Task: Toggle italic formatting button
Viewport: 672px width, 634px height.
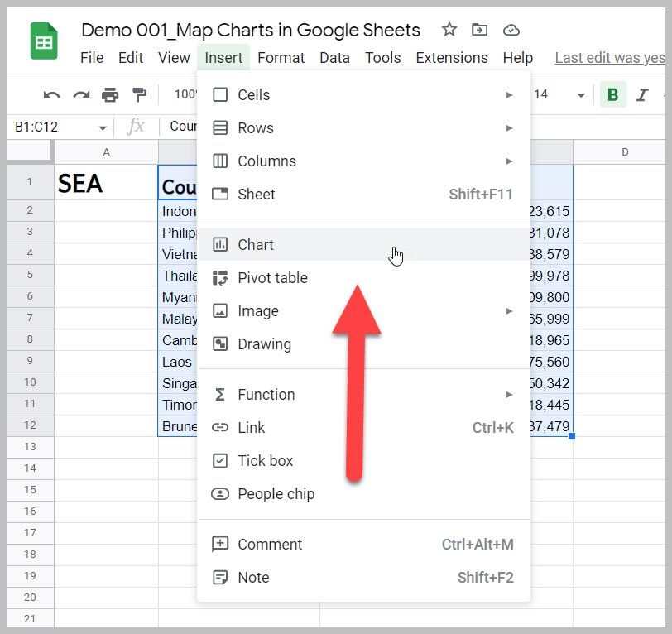Action: (x=642, y=94)
